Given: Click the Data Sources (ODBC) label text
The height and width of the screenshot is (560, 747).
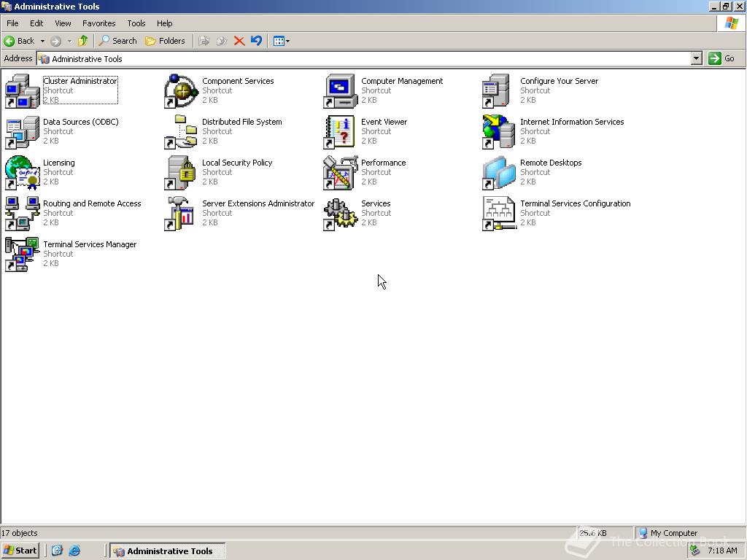Looking at the screenshot, I should coord(80,122).
